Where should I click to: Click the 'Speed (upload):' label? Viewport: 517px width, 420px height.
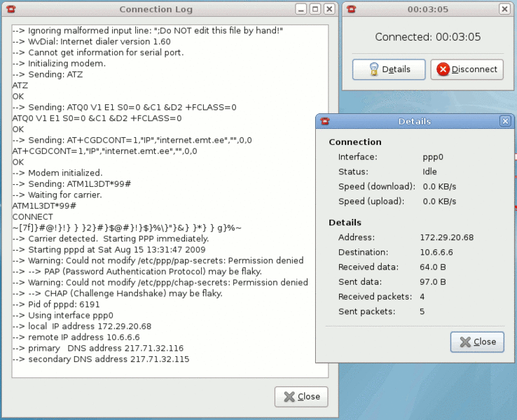371,202
